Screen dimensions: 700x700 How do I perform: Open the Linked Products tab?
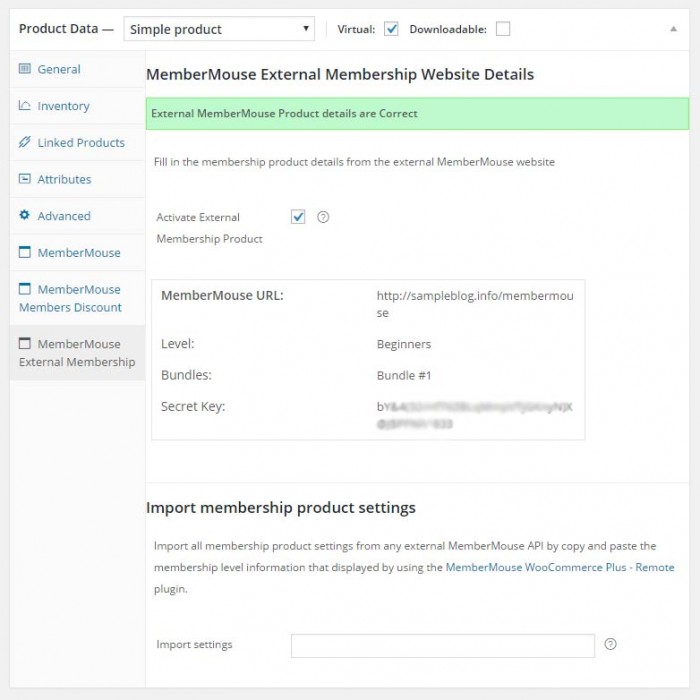point(80,143)
